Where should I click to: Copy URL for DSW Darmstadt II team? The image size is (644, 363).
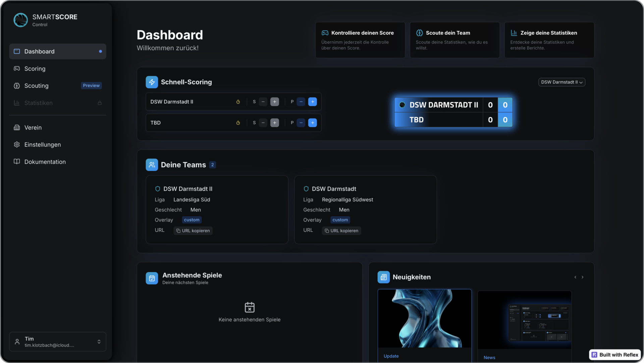tap(193, 231)
